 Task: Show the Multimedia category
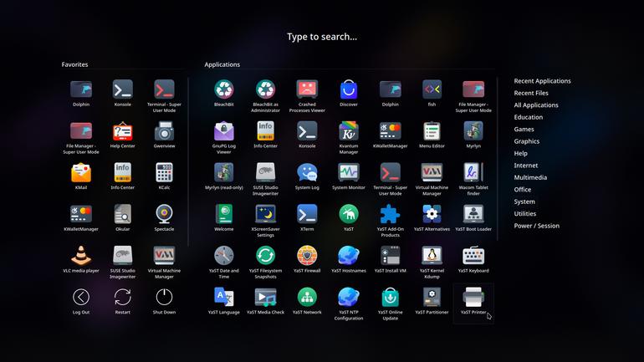[530, 177]
